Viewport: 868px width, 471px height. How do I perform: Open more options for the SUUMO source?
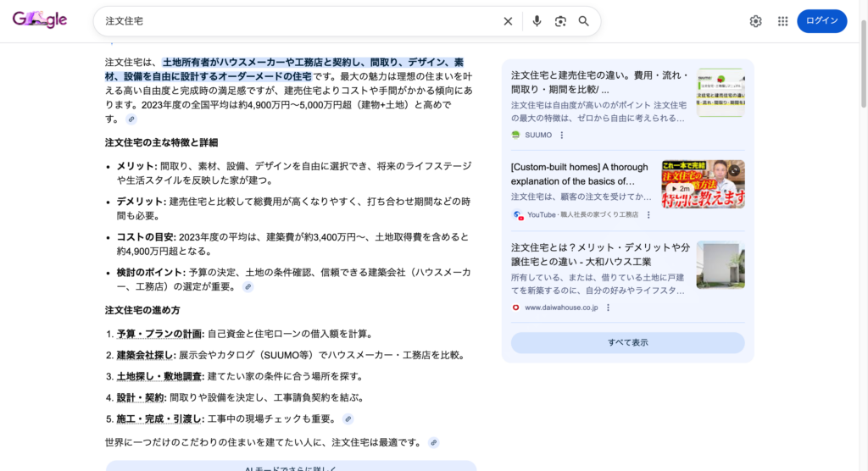(561, 135)
